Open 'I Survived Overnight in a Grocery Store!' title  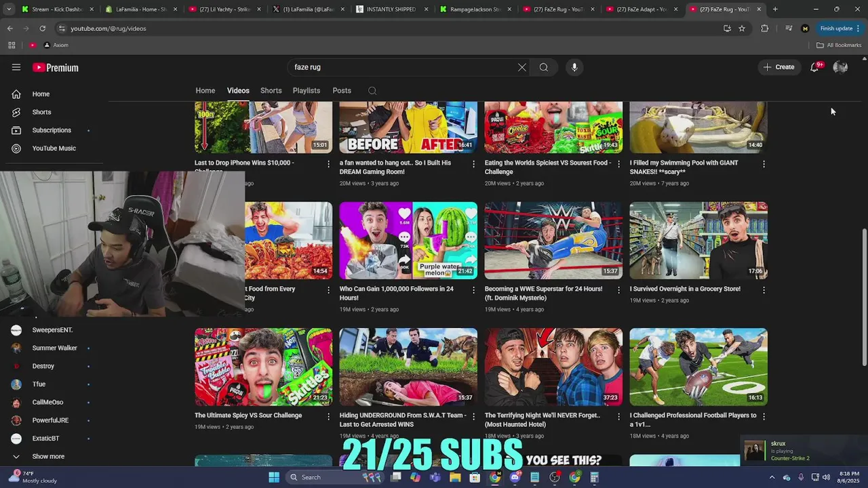685,289
